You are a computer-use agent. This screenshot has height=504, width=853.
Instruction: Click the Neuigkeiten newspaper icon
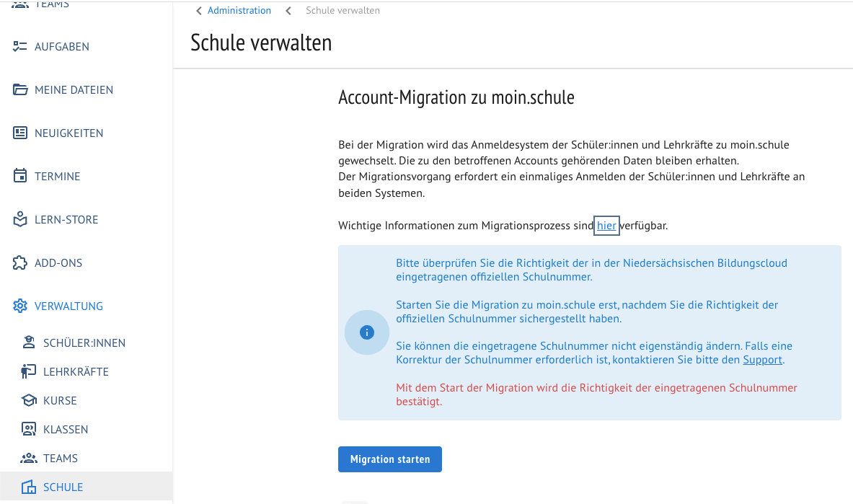20,133
